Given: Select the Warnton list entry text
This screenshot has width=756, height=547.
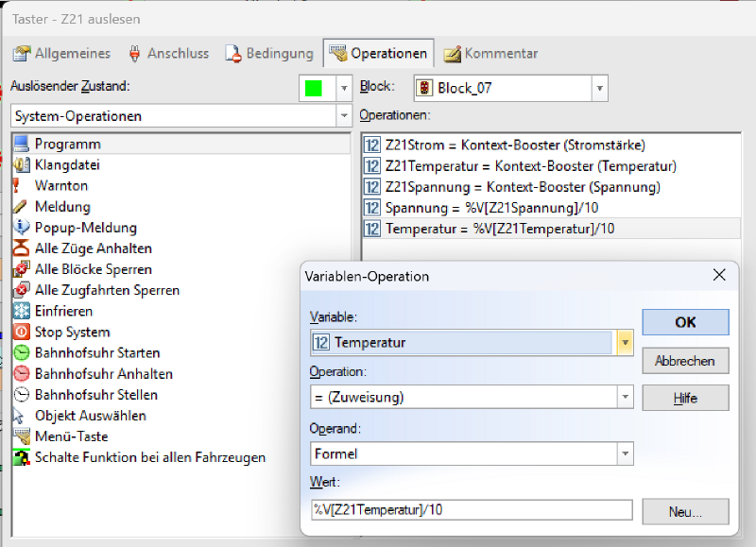Looking at the screenshot, I should (x=61, y=185).
